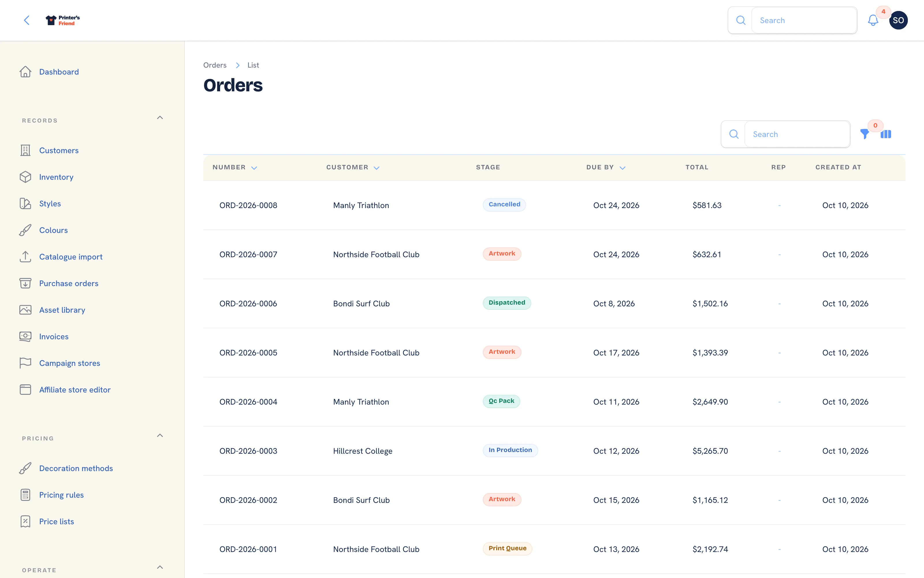Screen dimensions: 924x578
Task: Click the Colours paintbrush icon
Action: [x=25, y=230]
